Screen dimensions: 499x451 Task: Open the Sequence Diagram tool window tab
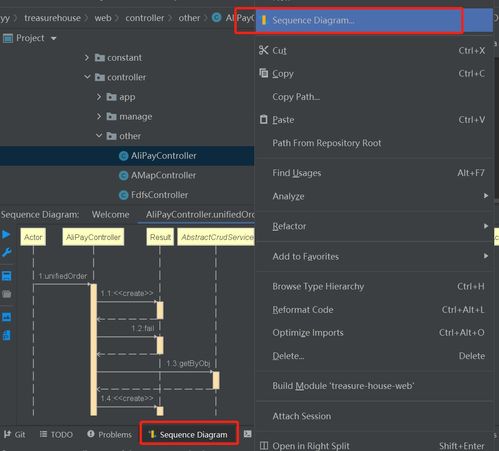pos(189,434)
